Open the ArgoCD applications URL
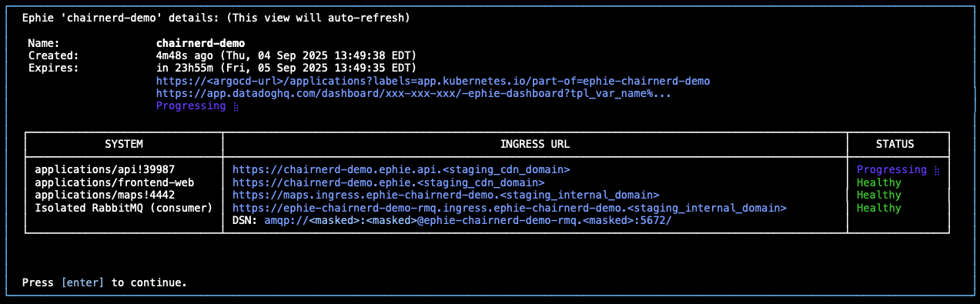 433,81
